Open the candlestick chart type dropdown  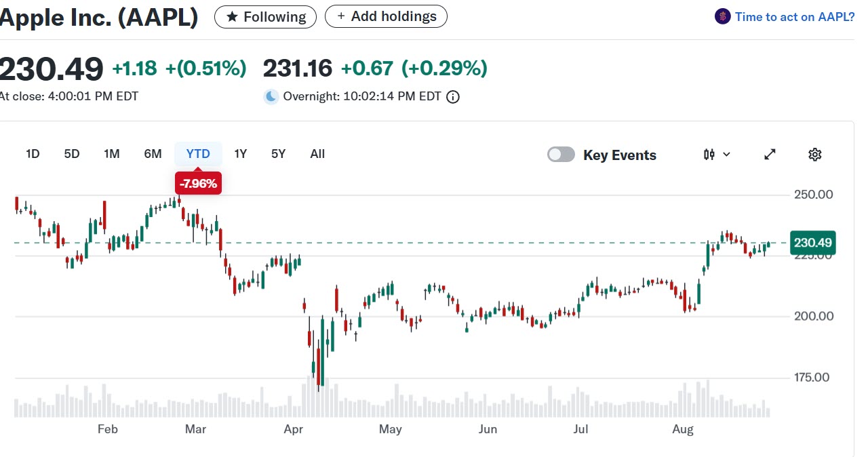coord(717,155)
